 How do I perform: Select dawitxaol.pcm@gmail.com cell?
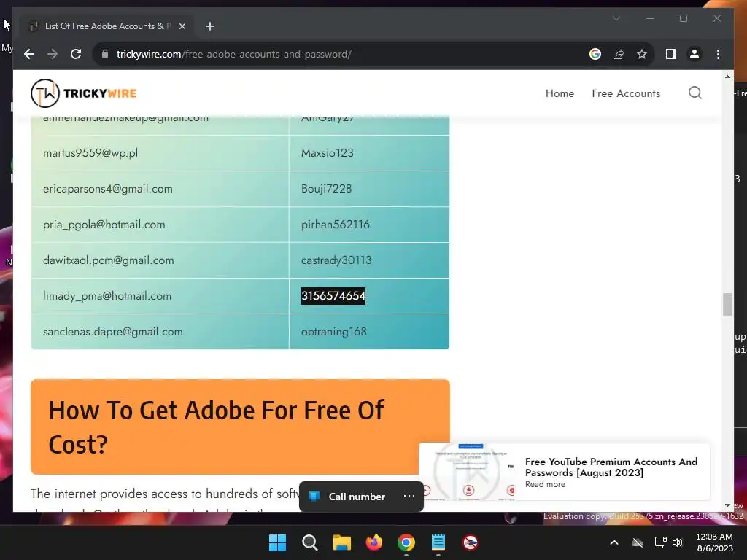160,260
